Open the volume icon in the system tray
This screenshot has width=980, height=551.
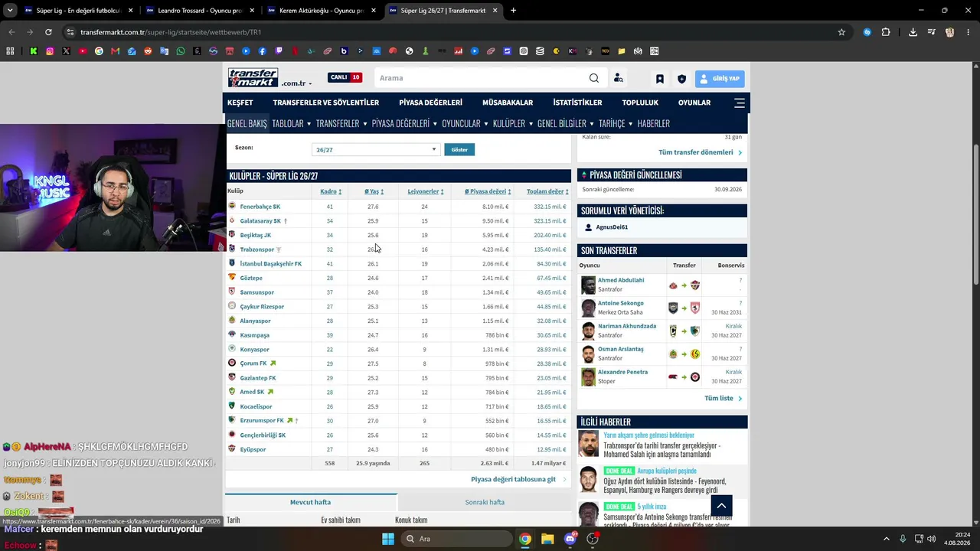931,539
